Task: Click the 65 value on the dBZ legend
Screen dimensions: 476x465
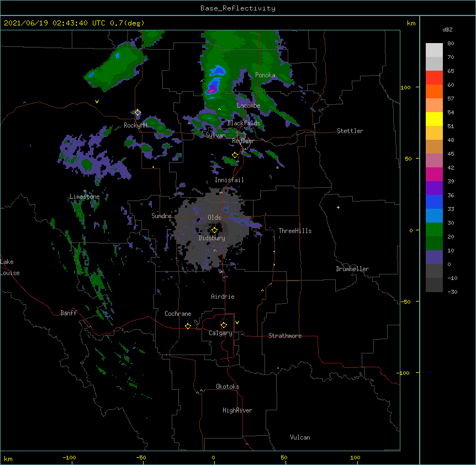Action: (x=451, y=71)
